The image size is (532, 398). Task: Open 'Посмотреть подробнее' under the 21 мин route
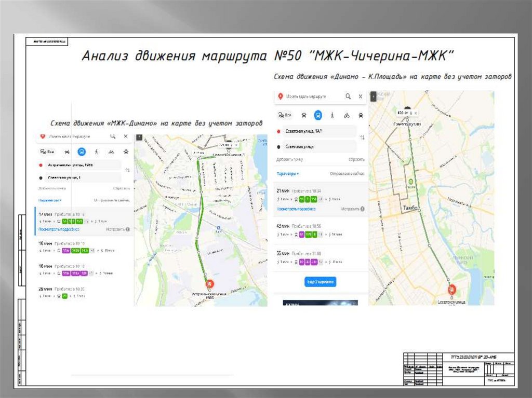[x=296, y=209]
